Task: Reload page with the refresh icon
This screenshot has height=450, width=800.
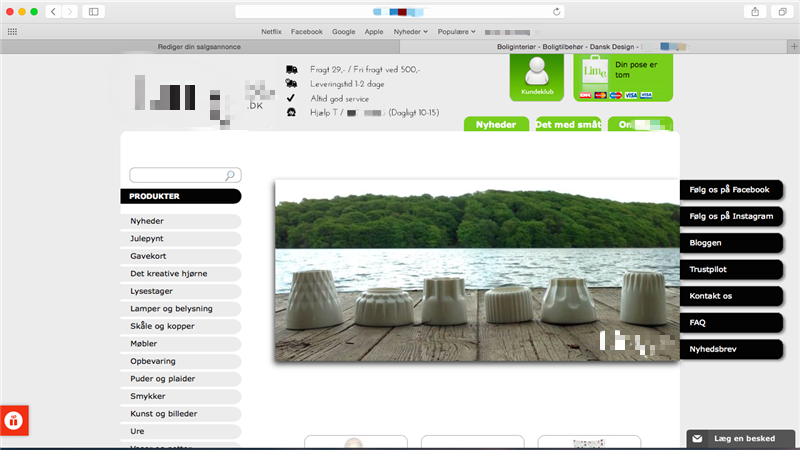Action: [x=556, y=11]
